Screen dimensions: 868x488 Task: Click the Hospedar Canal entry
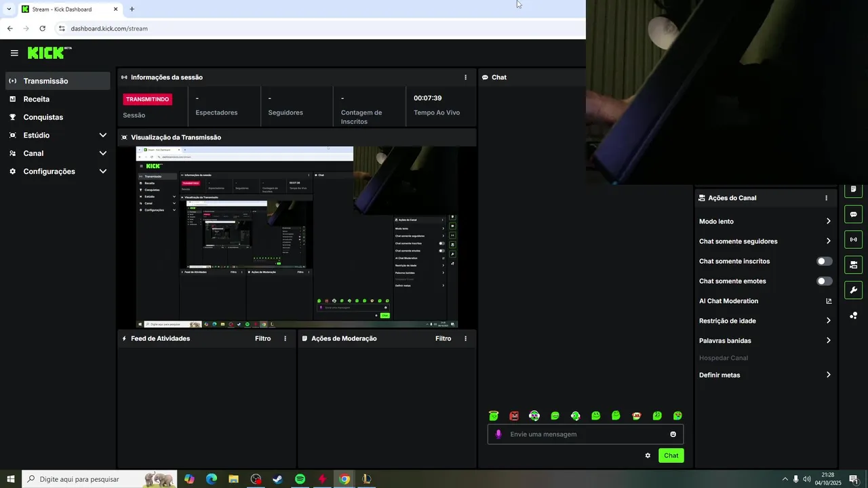pos(724,358)
